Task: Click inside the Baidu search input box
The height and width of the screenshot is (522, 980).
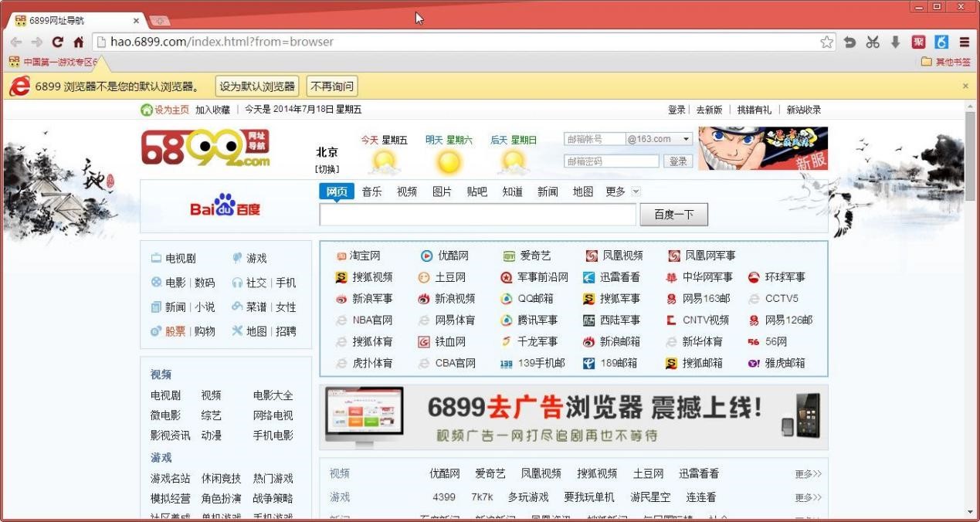Action: click(477, 214)
